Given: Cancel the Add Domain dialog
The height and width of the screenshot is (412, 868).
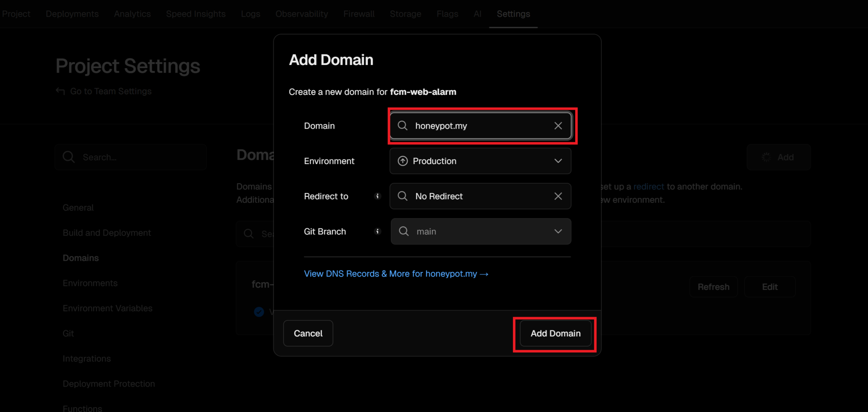Looking at the screenshot, I should 308,333.
